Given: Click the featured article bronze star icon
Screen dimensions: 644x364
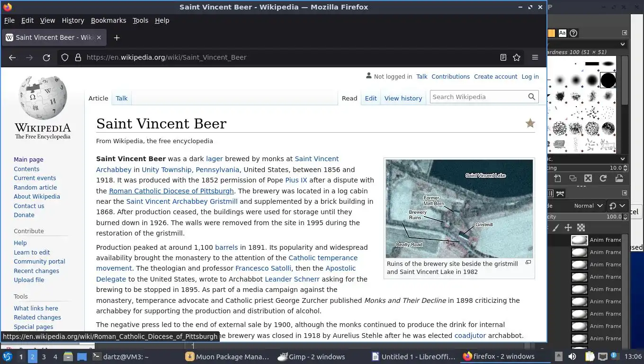Looking at the screenshot, I should pyautogui.click(x=530, y=123).
